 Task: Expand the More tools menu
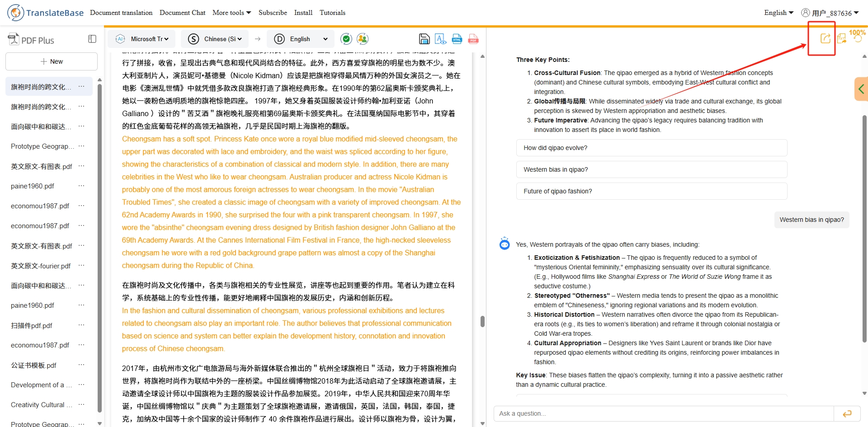point(231,13)
